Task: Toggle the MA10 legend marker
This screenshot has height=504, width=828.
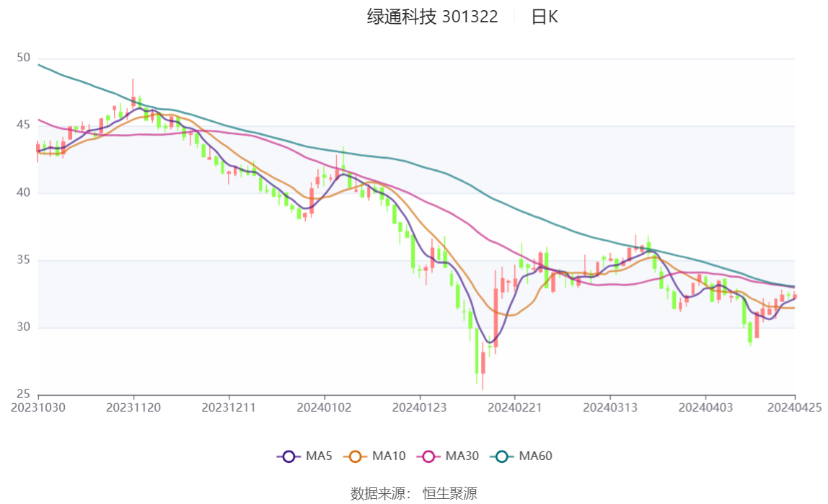Action: [x=355, y=456]
